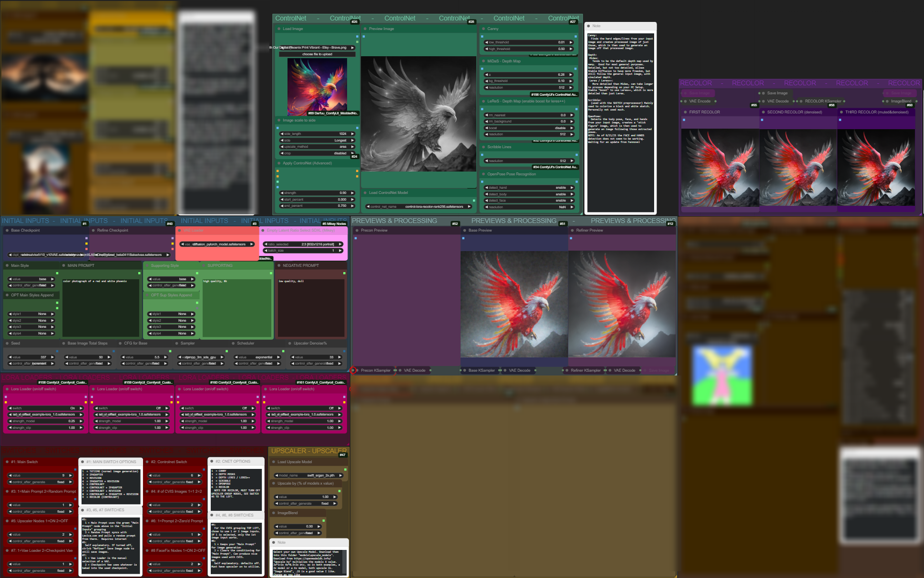The height and width of the screenshot is (578, 924).
Task: Click the ratio_selected 2:3 portrait field
Action: pos(303,244)
